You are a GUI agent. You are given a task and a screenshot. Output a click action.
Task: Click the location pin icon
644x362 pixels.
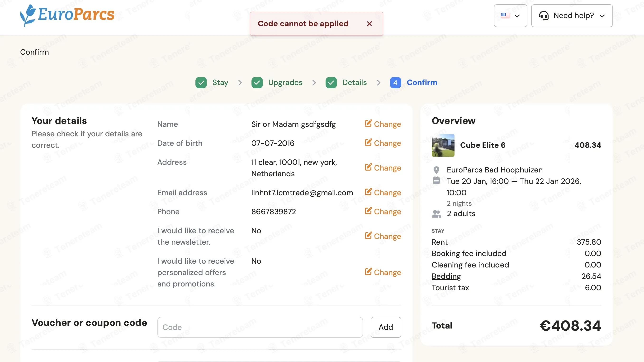tap(436, 170)
